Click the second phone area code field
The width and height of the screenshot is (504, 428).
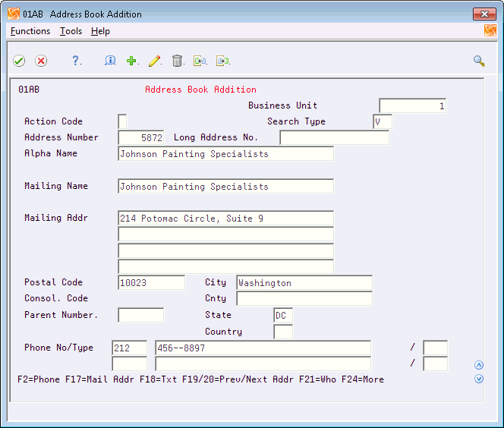coord(130,364)
